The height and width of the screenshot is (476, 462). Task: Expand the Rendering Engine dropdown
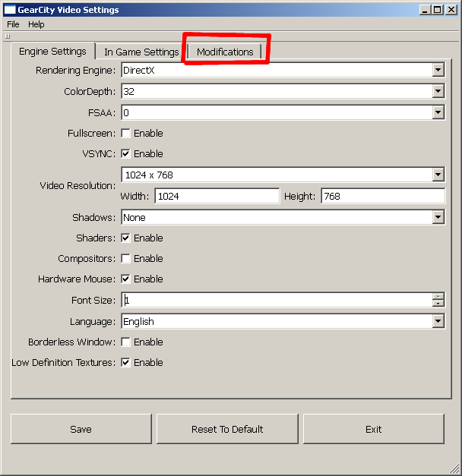point(438,71)
